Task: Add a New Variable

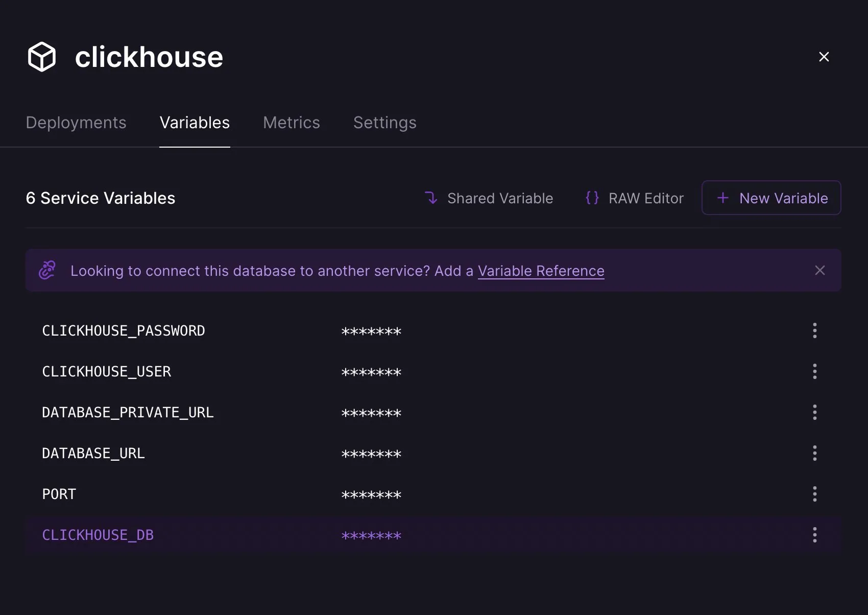Action: 771,198
